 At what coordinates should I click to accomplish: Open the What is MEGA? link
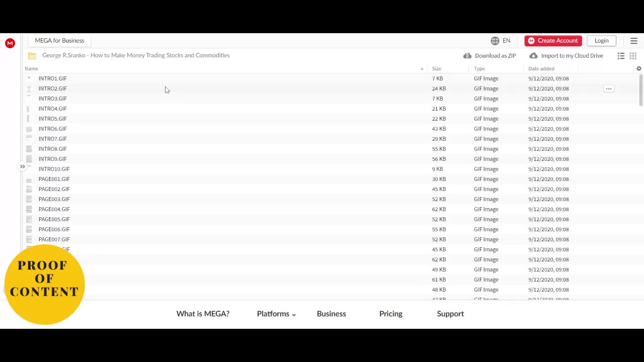(x=203, y=314)
